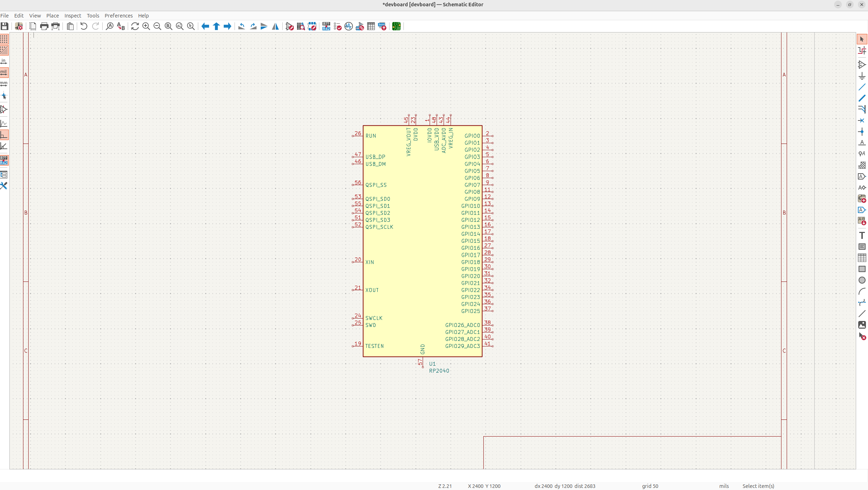868x490 pixels.
Task: Open PCB editor with green board icon
Action: [x=396, y=26]
